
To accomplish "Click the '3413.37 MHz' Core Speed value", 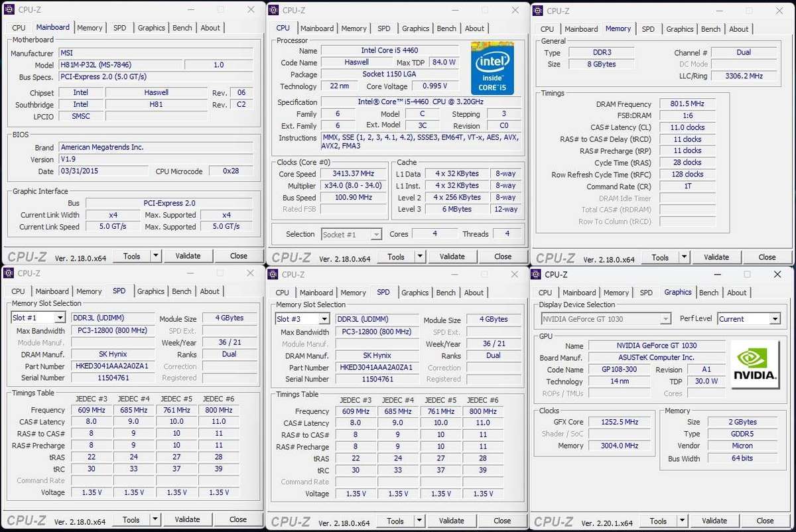I will (354, 174).
